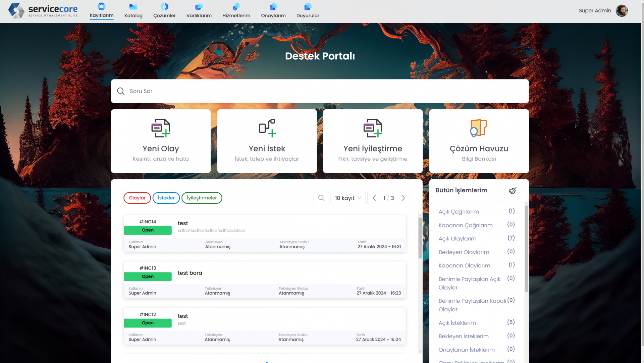644x363 pixels.
Task: Open Açık Çağrılarım link
Action: 459,211
